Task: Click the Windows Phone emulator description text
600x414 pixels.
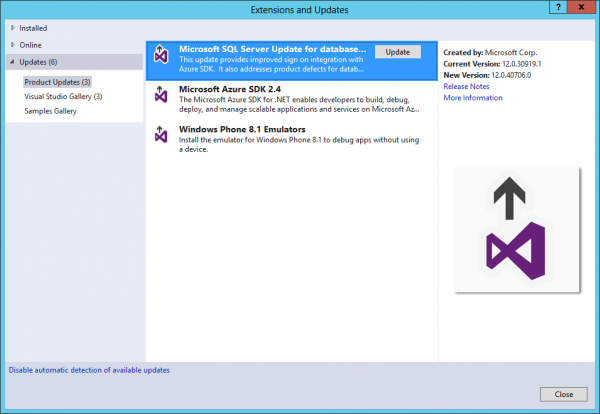Action: coord(299,145)
